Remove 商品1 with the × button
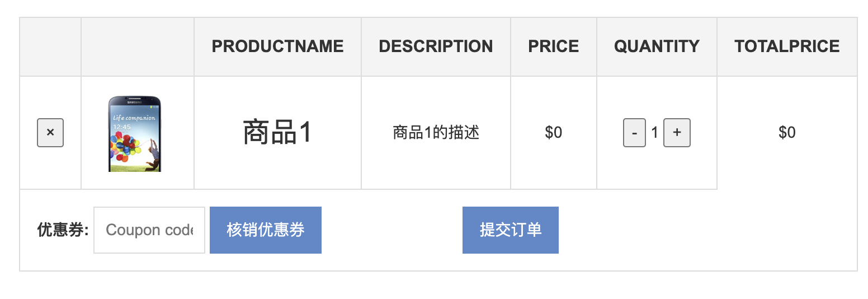Image resolution: width=868 pixels, height=299 pixels. 50,133
